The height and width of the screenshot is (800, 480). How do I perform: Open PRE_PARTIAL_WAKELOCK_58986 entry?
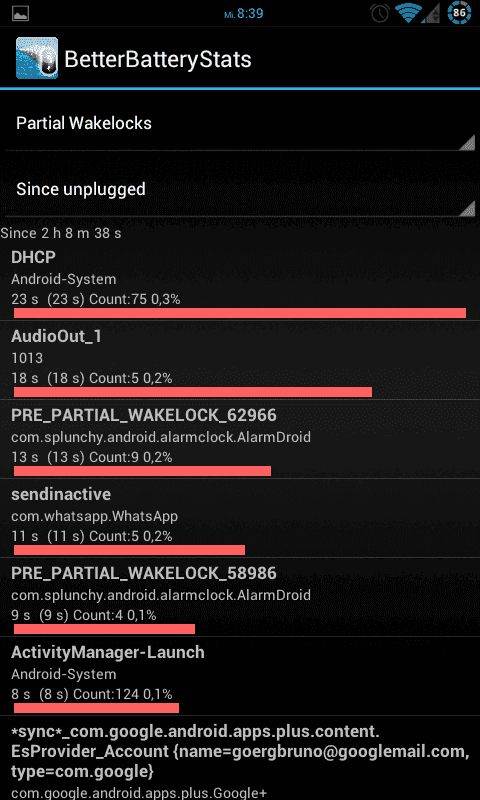point(240,597)
